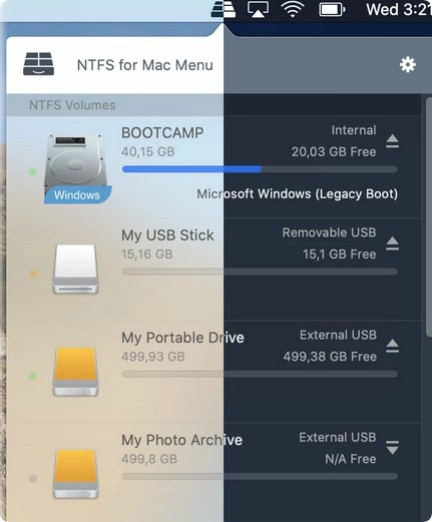The height and width of the screenshot is (522, 432).
Task: Click the 15,16 GB size label
Action: click(147, 254)
